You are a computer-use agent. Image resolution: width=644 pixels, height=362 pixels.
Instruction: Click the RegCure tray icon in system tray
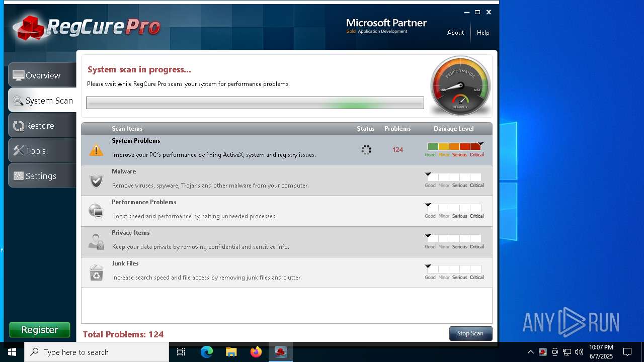click(543, 352)
